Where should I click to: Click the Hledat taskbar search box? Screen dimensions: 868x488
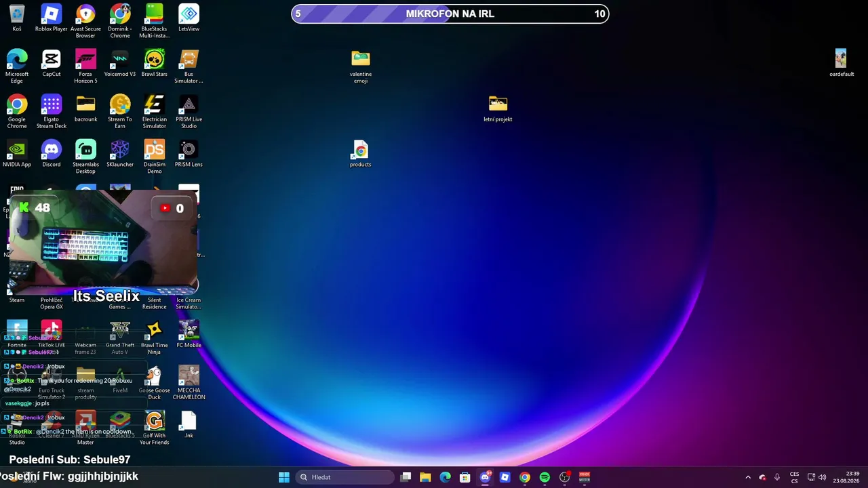pyautogui.click(x=346, y=477)
